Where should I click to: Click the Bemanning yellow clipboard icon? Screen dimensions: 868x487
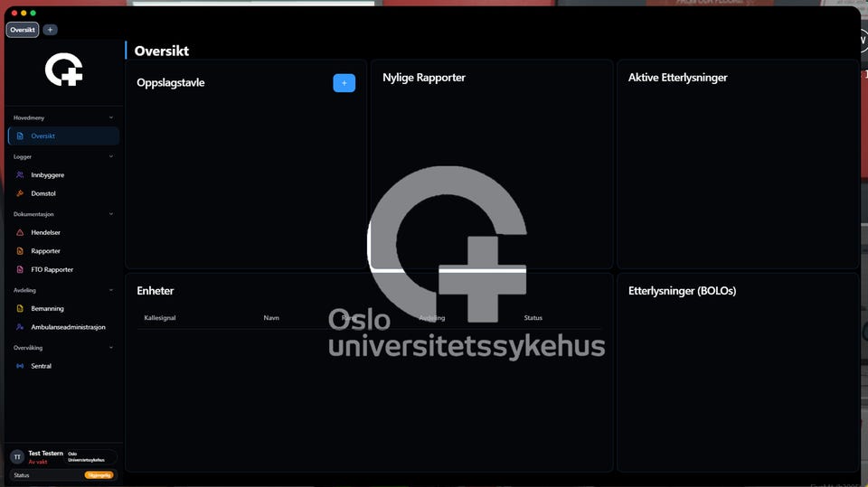coord(20,308)
